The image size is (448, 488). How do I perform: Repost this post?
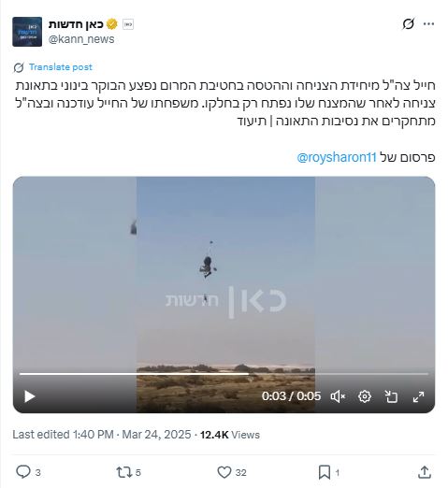point(124,472)
